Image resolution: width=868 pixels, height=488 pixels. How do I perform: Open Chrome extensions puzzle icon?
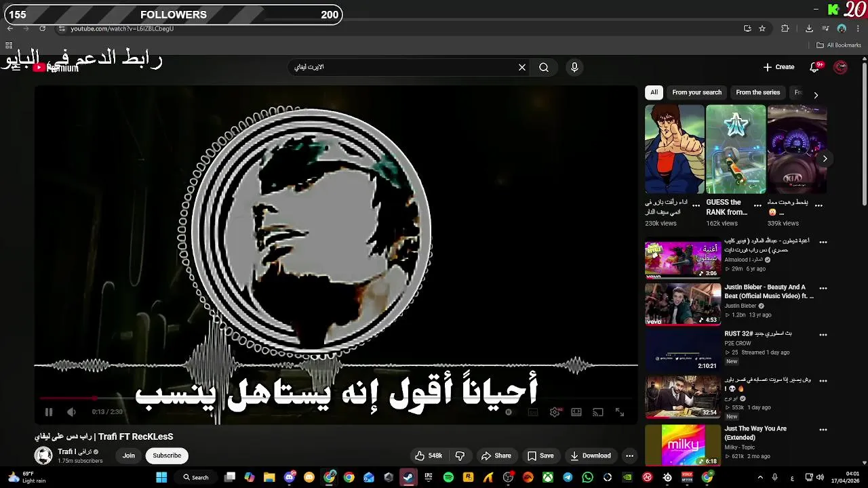coord(785,28)
